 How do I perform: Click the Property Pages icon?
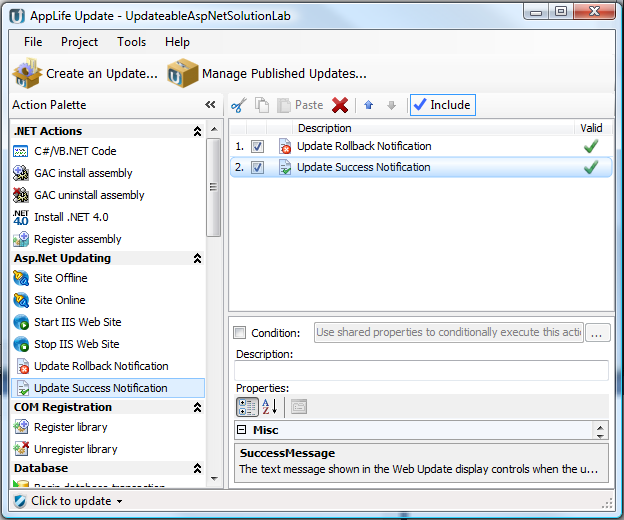pos(299,407)
